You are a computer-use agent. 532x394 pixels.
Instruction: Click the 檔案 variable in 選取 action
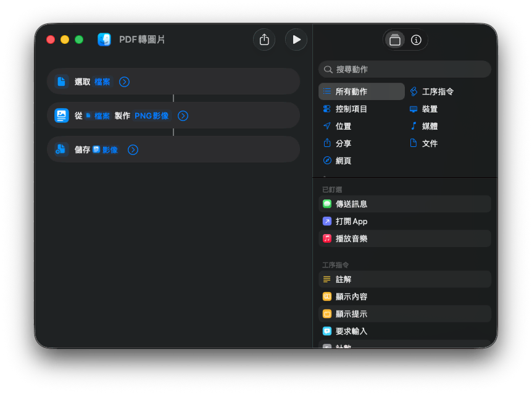click(x=102, y=82)
